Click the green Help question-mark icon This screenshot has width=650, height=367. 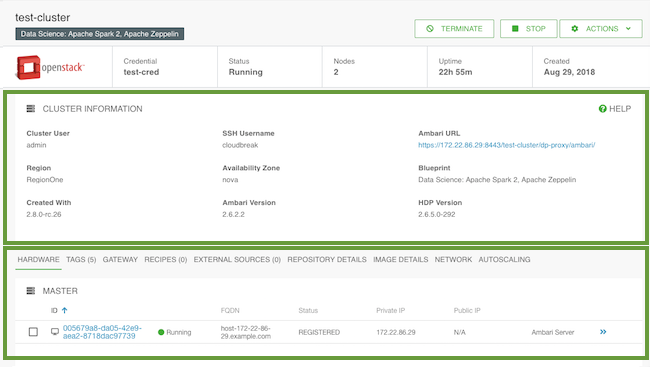(602, 109)
